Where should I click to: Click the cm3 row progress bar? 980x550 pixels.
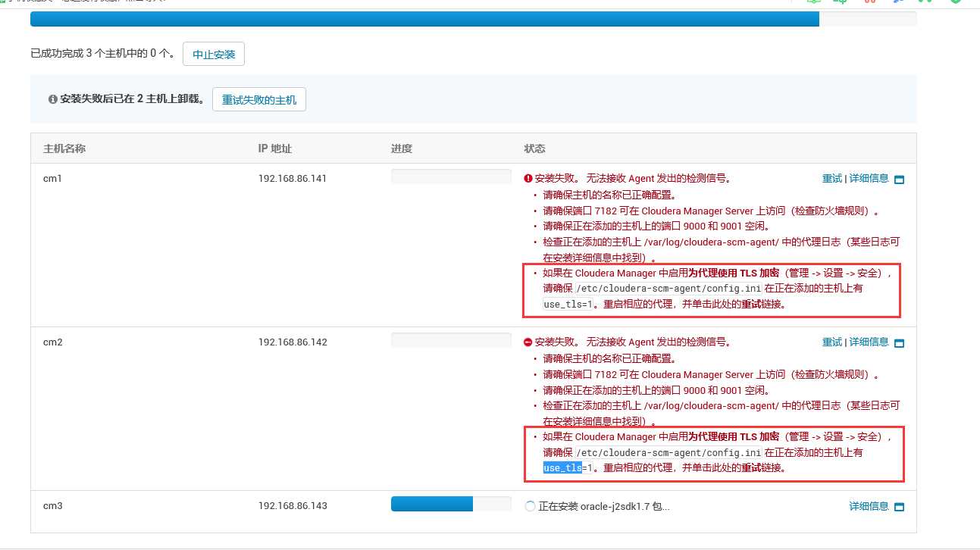pos(451,504)
